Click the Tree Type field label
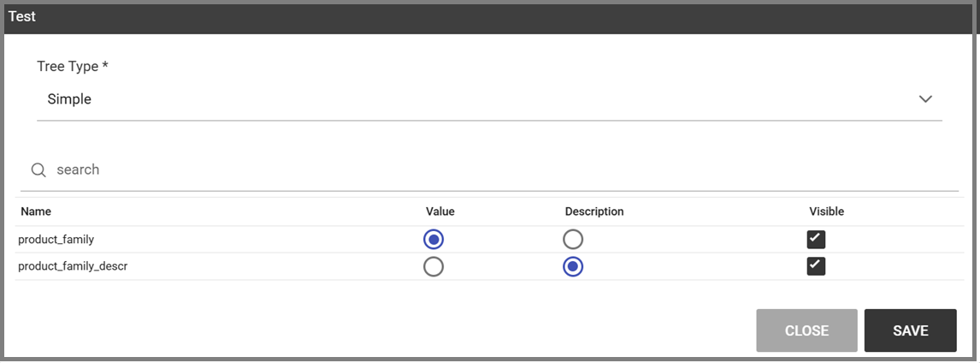The width and height of the screenshot is (980, 363). coord(73,66)
